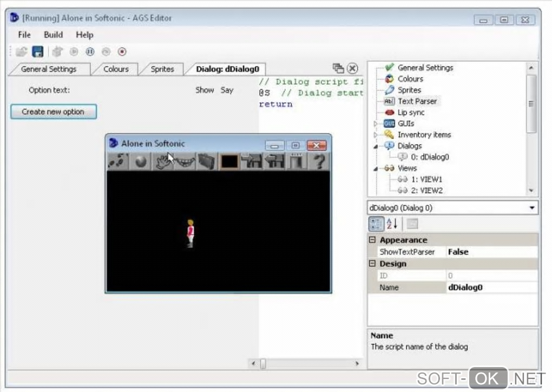Collapse the Dialogs tree node arrow
The height and width of the screenshot is (392, 552).
coord(375,146)
